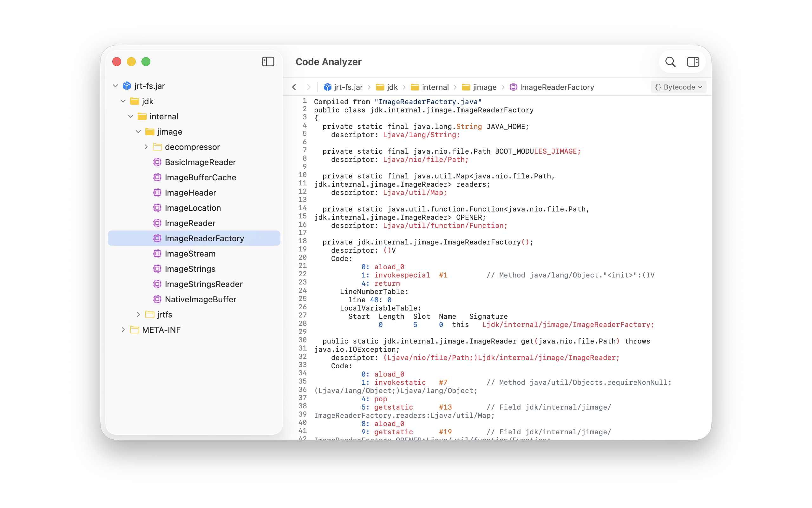Expand the META-INF folder chevron

pyautogui.click(x=123, y=330)
